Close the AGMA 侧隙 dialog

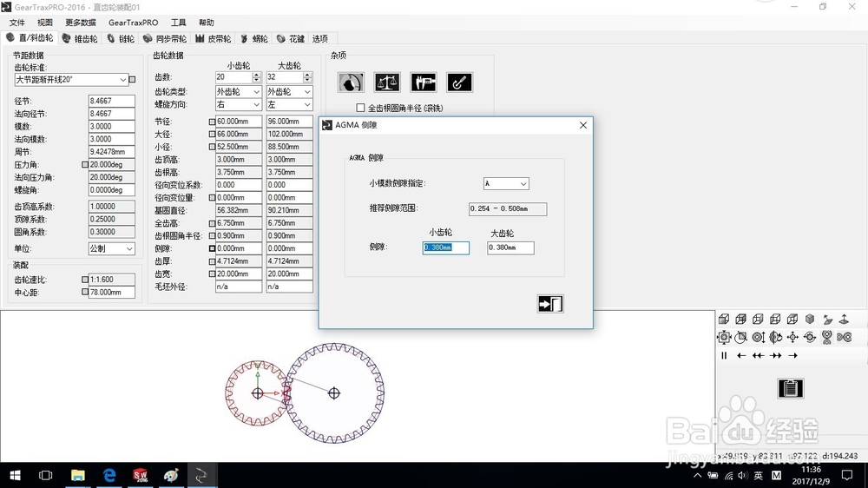tap(583, 125)
